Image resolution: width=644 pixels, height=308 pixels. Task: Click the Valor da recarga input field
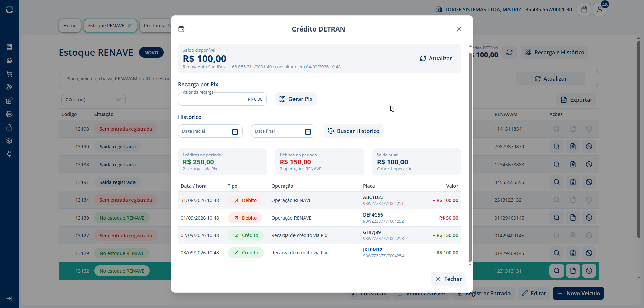pyautogui.click(x=222, y=99)
